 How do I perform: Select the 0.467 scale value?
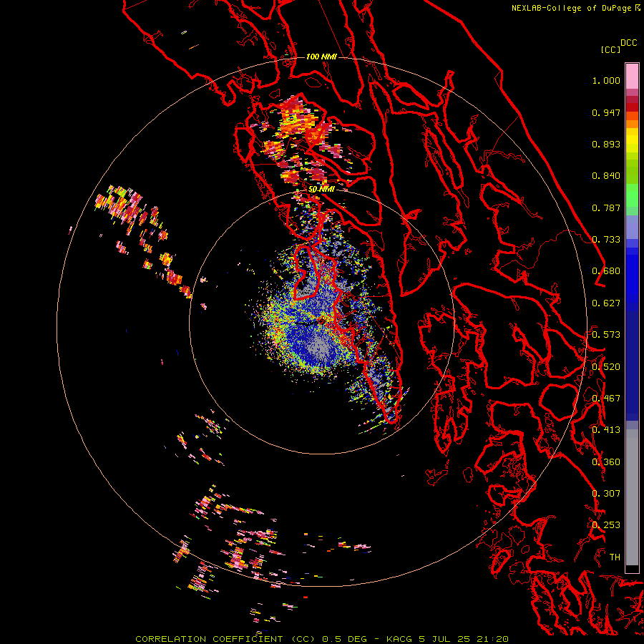(x=606, y=399)
